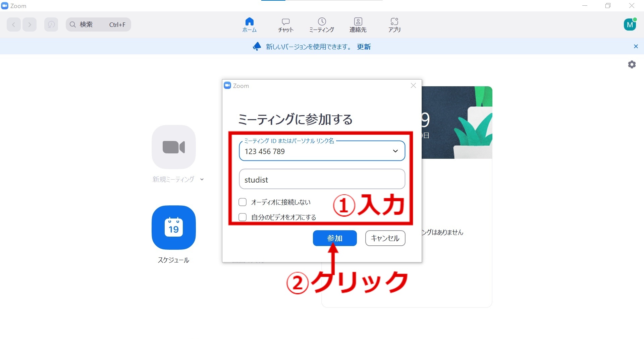Go to the Home tab
The image size is (644, 339).
[x=250, y=25]
